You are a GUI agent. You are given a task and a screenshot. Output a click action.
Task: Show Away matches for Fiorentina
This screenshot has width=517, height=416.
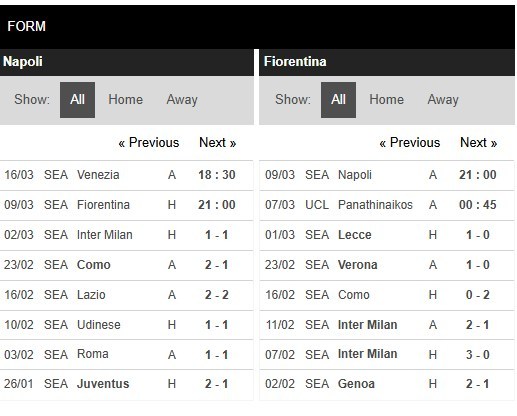[x=443, y=100]
